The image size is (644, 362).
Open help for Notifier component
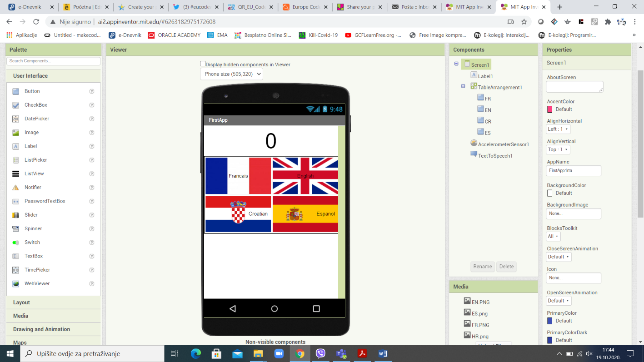tap(92, 188)
